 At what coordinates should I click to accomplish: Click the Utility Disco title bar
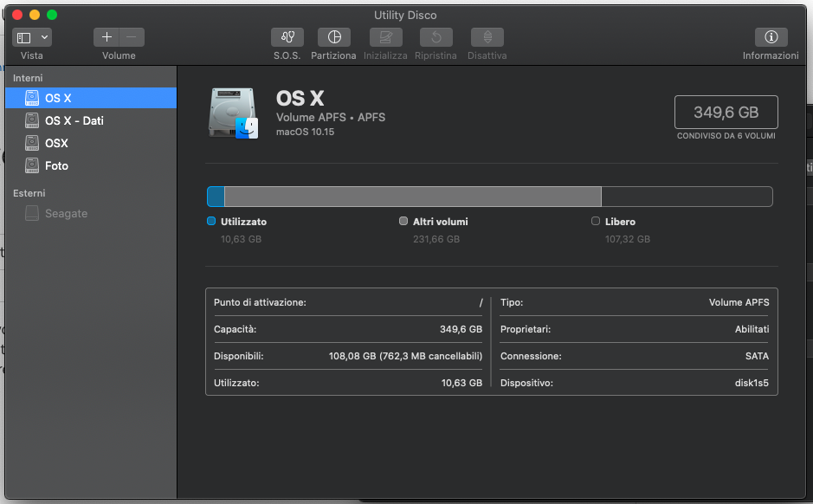pyautogui.click(x=405, y=15)
